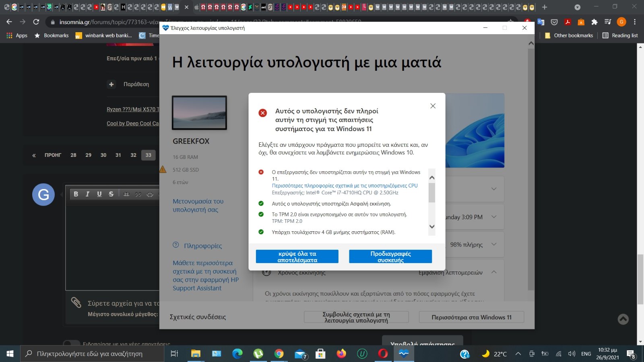
Task: Open Opera browser from taskbar
Action: pyautogui.click(x=383, y=354)
